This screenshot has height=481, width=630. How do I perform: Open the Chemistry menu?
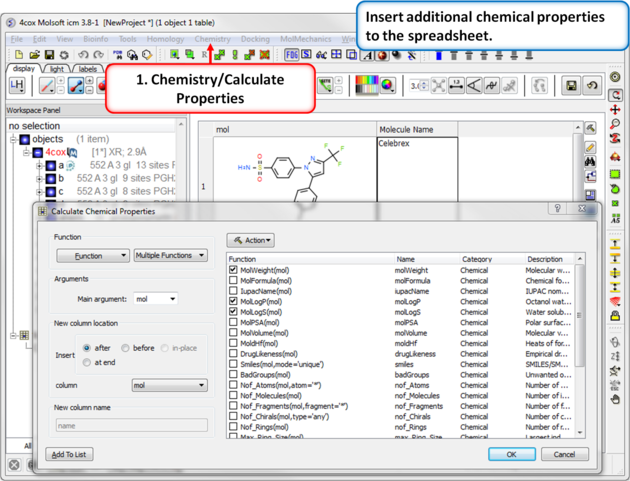pyautogui.click(x=212, y=39)
